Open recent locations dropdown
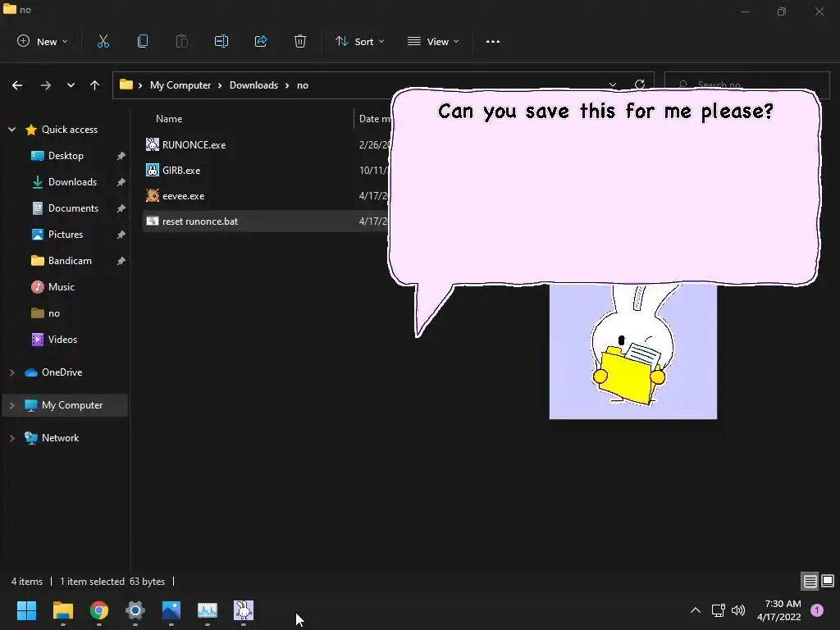Image resolution: width=840 pixels, height=630 pixels. coord(71,85)
